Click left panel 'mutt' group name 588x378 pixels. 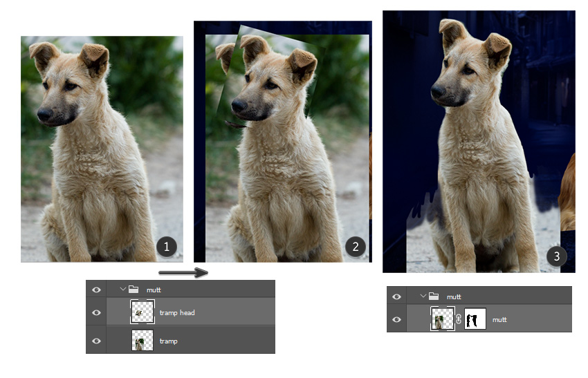point(154,290)
